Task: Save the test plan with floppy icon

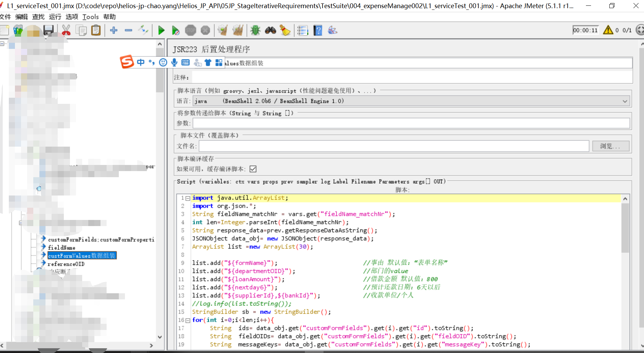Action: (49, 30)
